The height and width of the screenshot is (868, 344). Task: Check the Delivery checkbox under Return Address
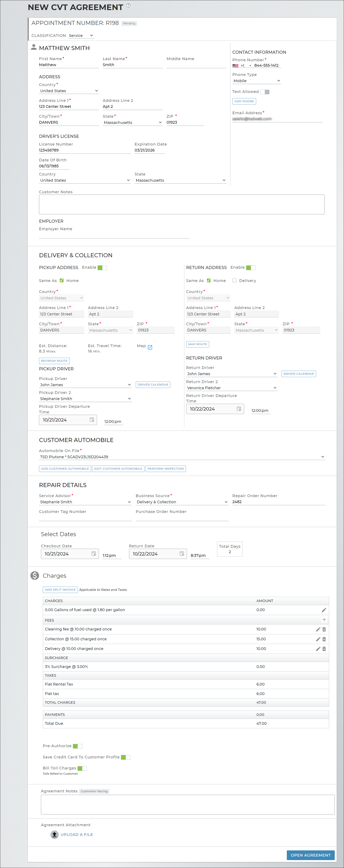tap(235, 280)
